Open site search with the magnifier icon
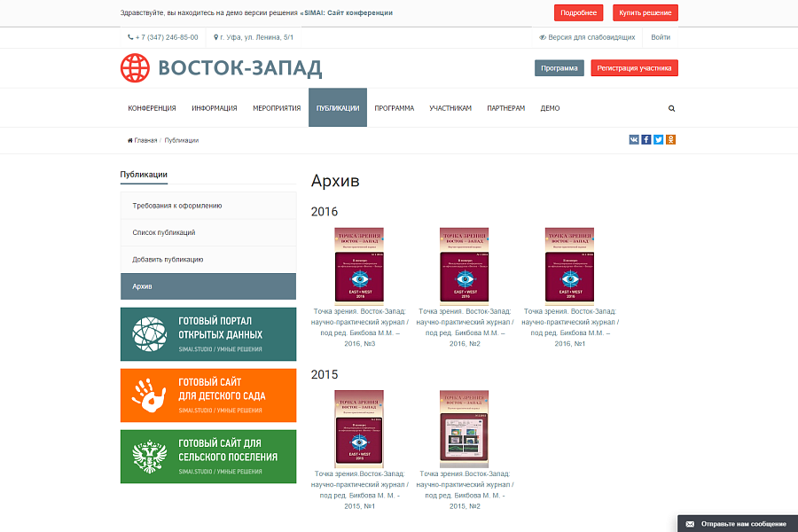 pos(671,107)
